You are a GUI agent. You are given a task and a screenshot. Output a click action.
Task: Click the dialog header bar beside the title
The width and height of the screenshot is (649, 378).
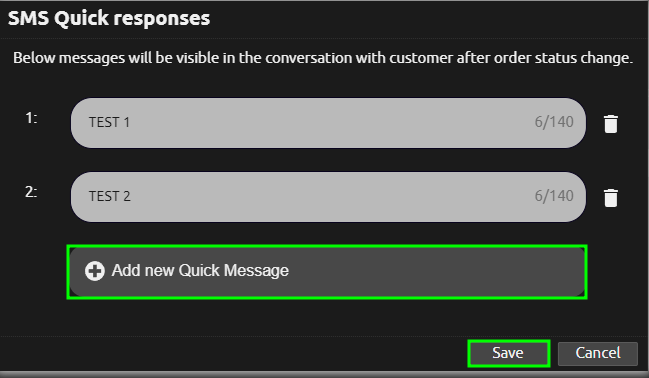click(426, 19)
